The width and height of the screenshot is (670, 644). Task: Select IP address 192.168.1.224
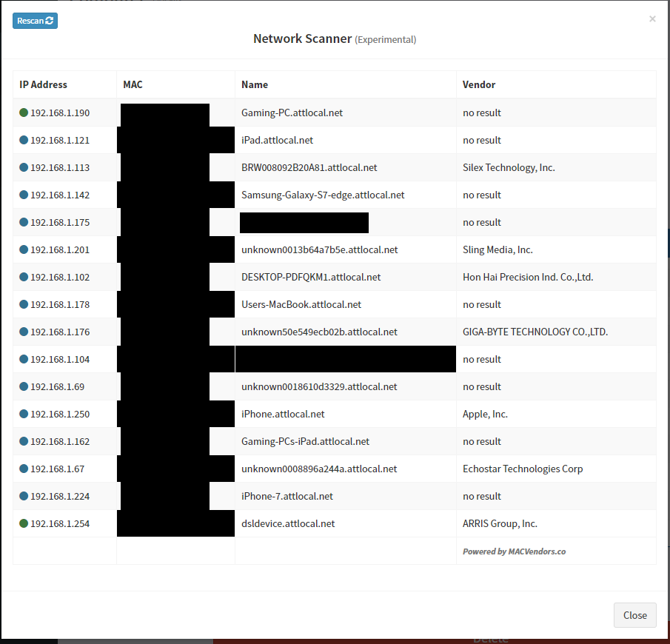click(60, 496)
